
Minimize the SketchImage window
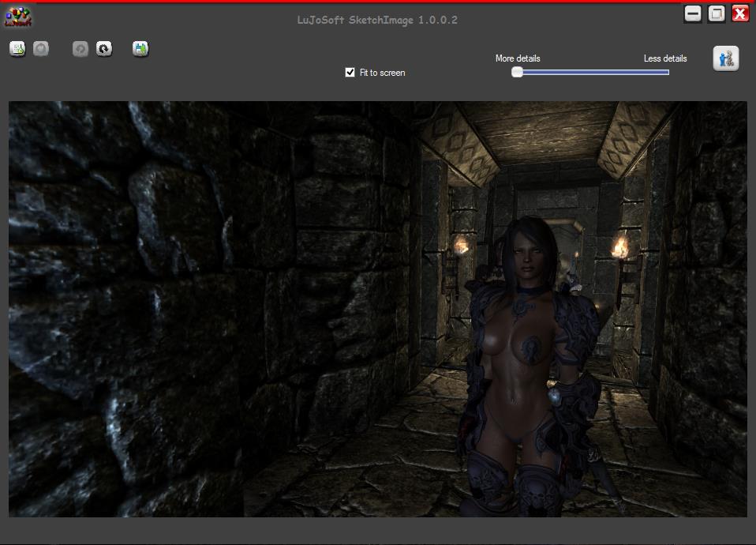(x=693, y=13)
